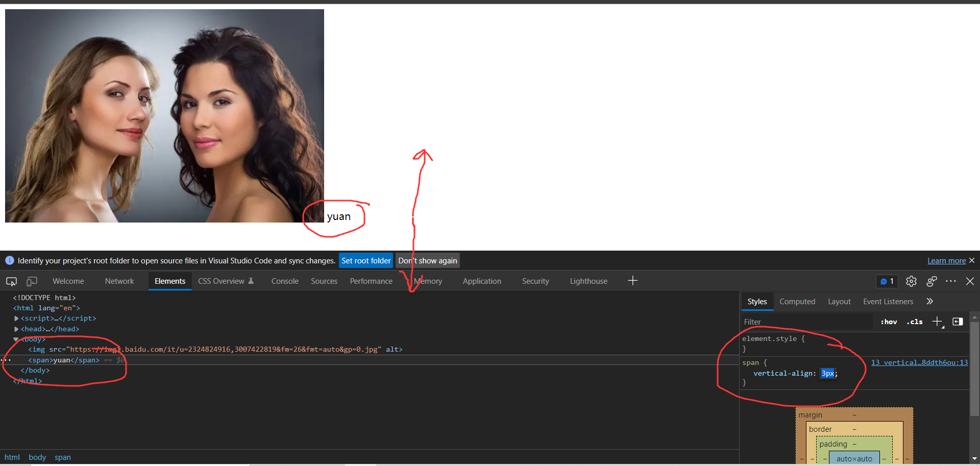Add a new tool with plus icon

pyautogui.click(x=632, y=281)
